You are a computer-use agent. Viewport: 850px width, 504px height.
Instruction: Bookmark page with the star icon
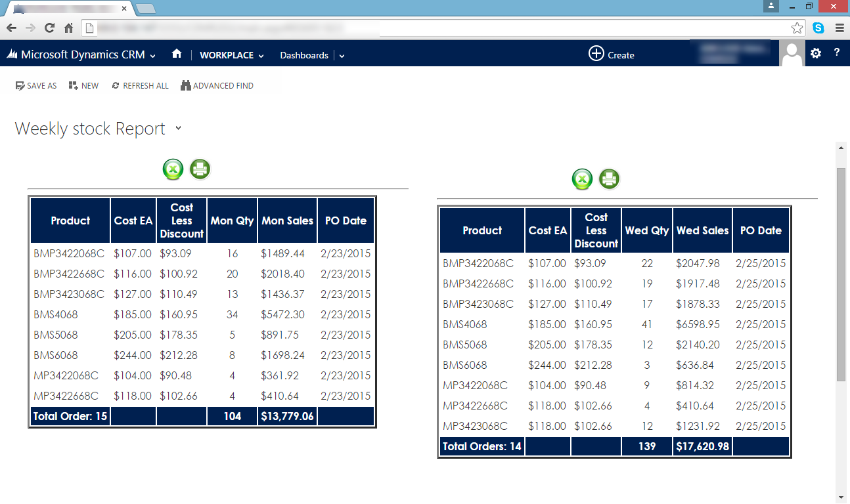tap(797, 28)
